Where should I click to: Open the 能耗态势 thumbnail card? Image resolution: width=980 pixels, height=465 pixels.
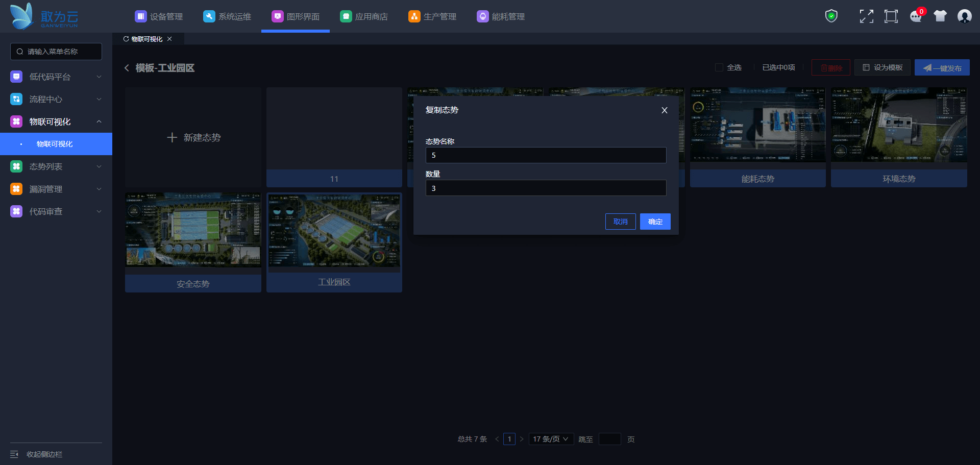[758, 137]
